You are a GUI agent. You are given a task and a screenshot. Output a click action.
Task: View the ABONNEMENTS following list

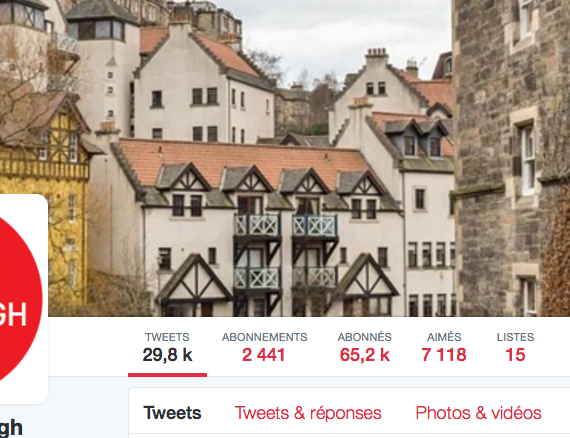pyautogui.click(x=264, y=347)
